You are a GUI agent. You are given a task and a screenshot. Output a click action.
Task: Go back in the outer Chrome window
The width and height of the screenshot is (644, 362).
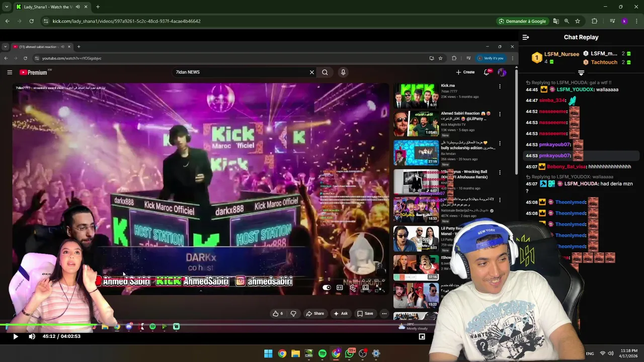[7, 21]
